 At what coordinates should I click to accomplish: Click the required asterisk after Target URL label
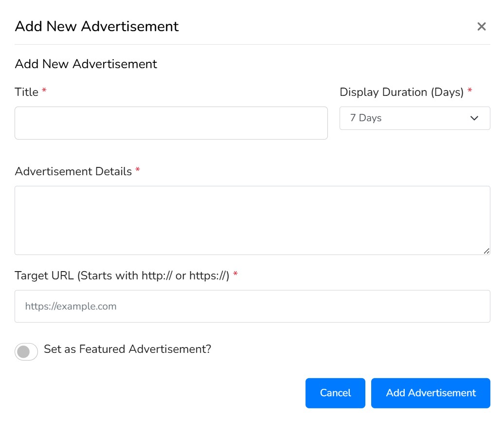235,275
